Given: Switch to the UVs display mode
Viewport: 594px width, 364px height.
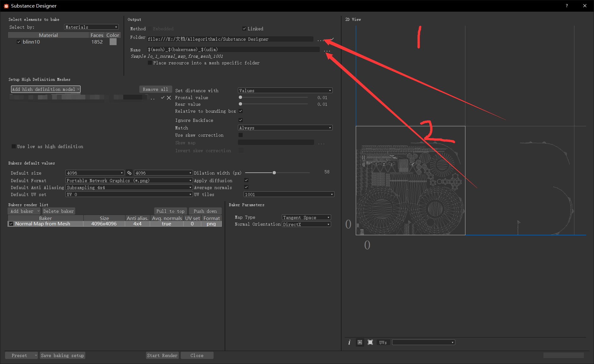Looking at the screenshot, I should pos(383,342).
